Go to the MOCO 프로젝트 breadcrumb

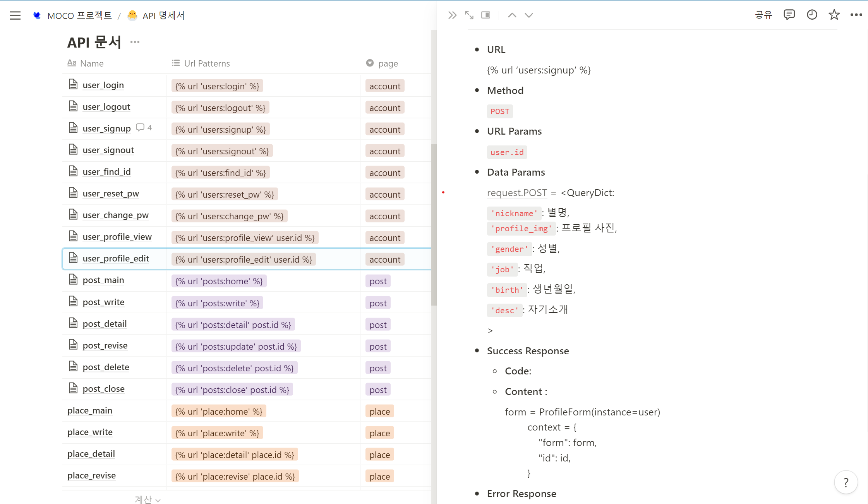[x=79, y=15]
